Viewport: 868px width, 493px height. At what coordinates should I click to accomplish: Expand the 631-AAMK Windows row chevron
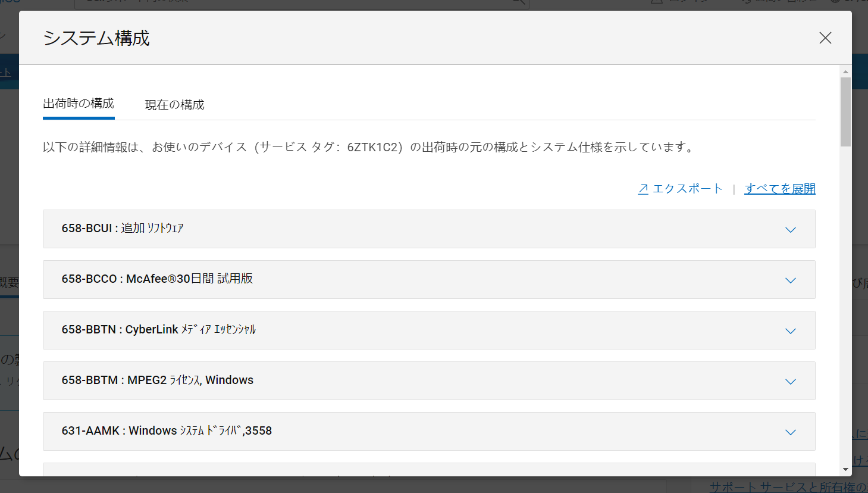(791, 432)
